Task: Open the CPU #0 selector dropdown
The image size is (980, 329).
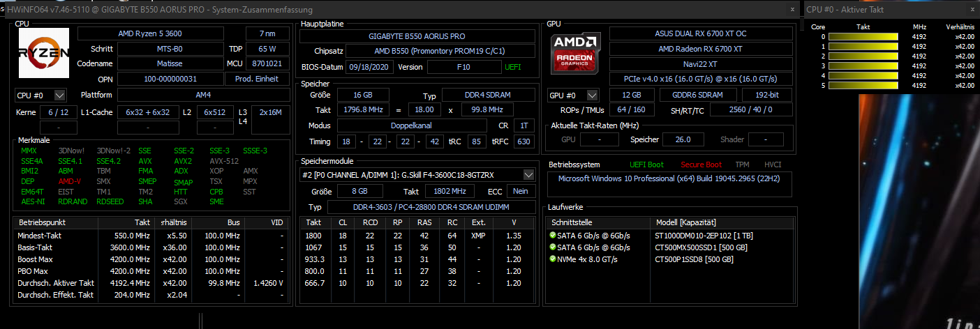Action: point(59,95)
